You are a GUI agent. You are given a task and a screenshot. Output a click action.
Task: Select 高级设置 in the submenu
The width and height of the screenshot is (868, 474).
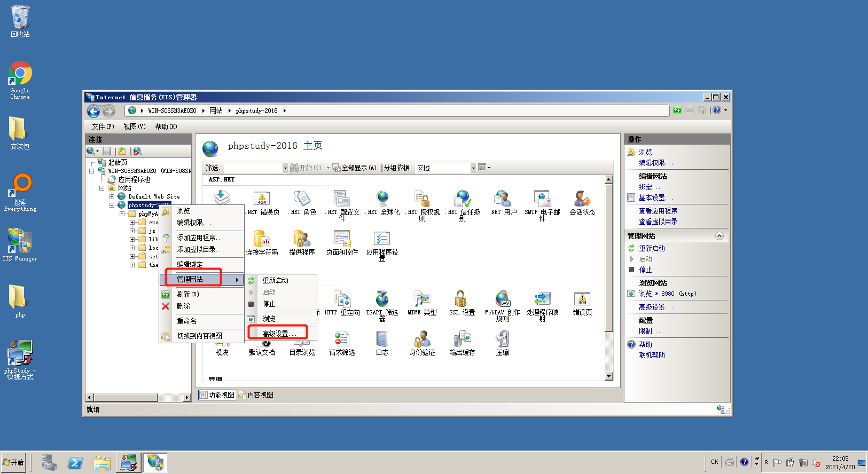[x=278, y=334]
